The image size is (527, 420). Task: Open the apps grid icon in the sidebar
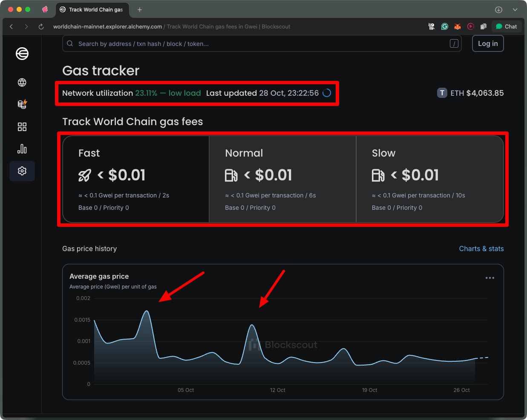pyautogui.click(x=22, y=127)
